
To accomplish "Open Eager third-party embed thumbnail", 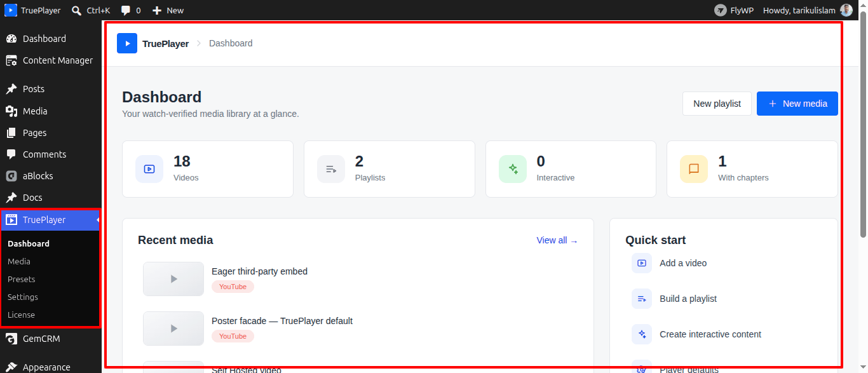I will [173, 279].
